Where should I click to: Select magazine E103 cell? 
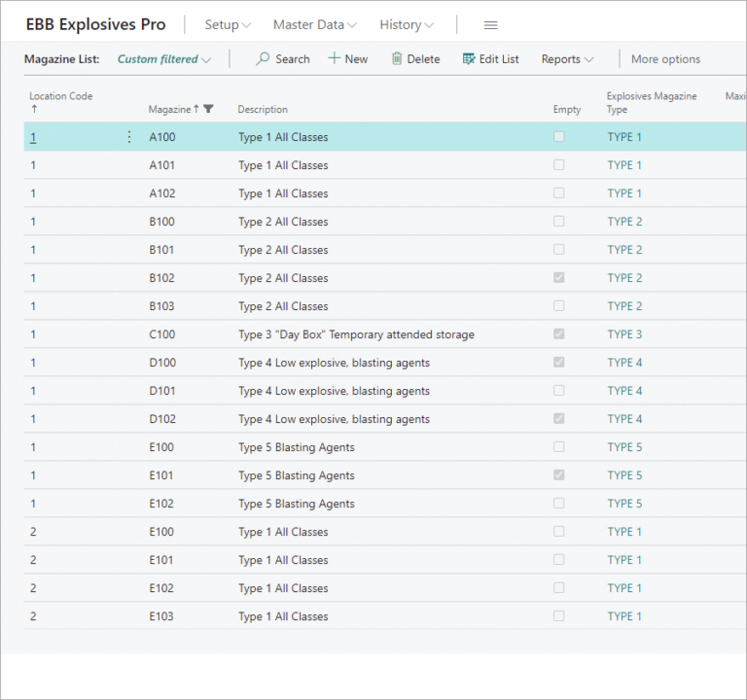(x=161, y=616)
